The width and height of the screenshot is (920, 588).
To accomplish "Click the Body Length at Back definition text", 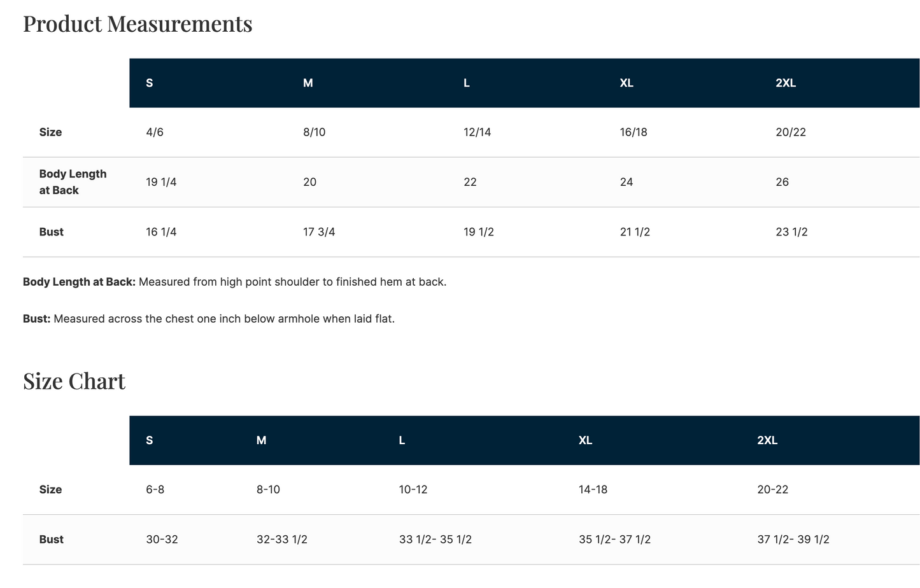I will 235,282.
